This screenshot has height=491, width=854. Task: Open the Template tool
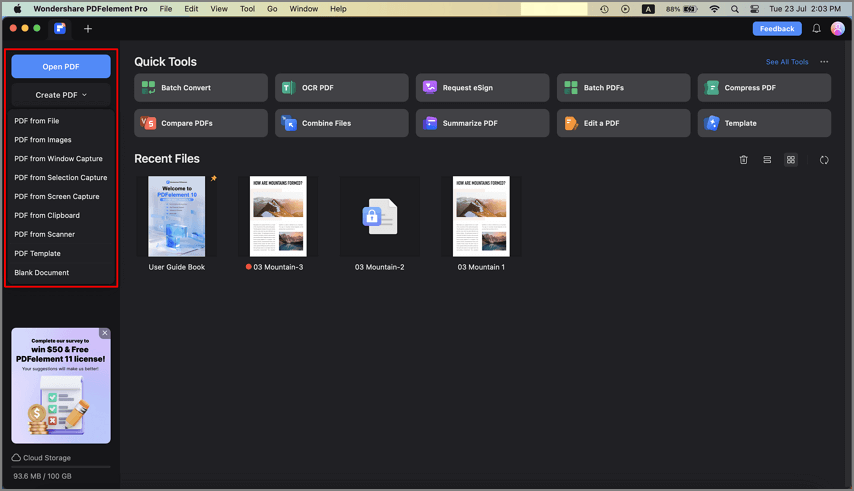coord(764,123)
